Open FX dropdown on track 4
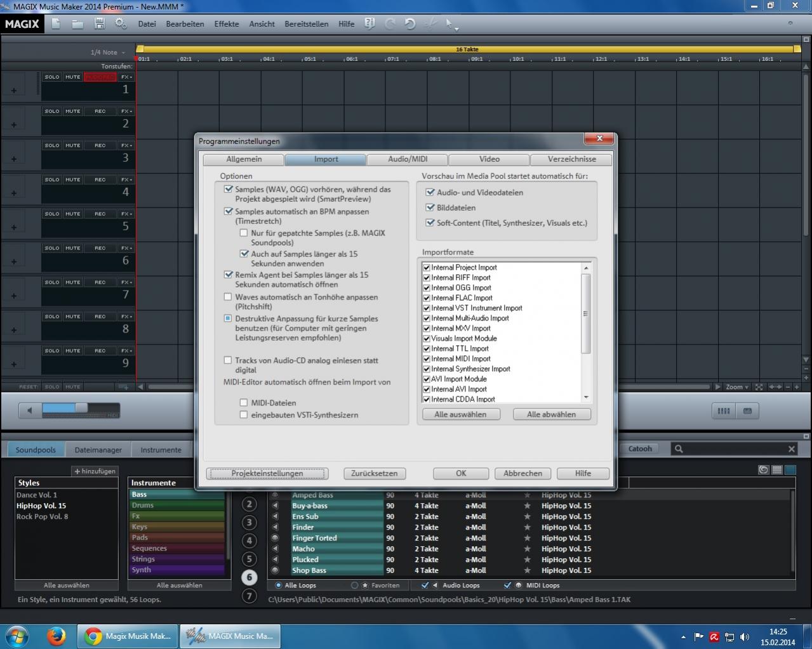The height and width of the screenshot is (649, 812). [126, 180]
